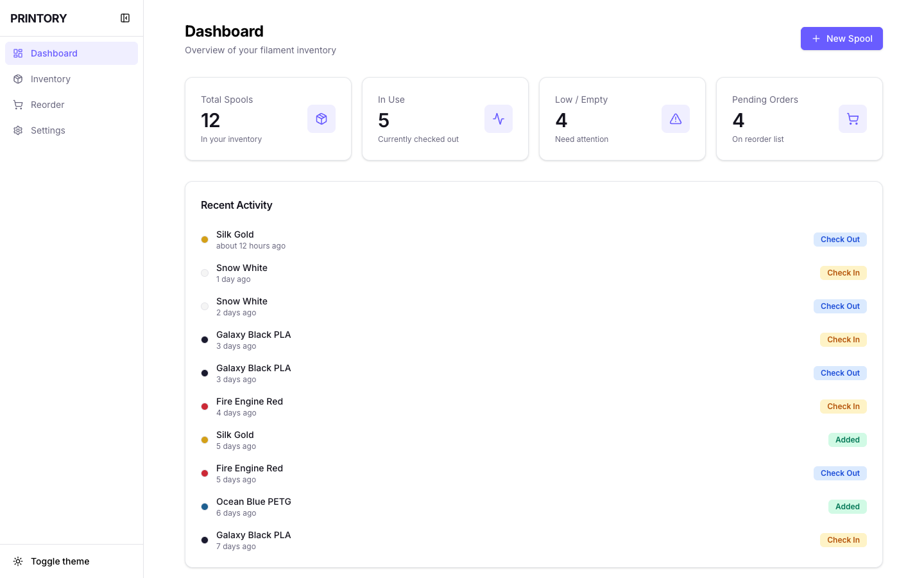Click the Pending Orders shopping cart icon

coord(853,119)
